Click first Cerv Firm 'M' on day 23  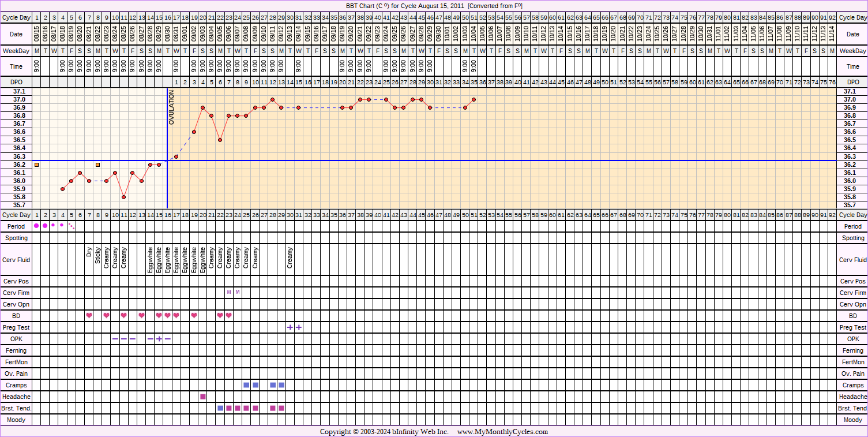click(229, 293)
